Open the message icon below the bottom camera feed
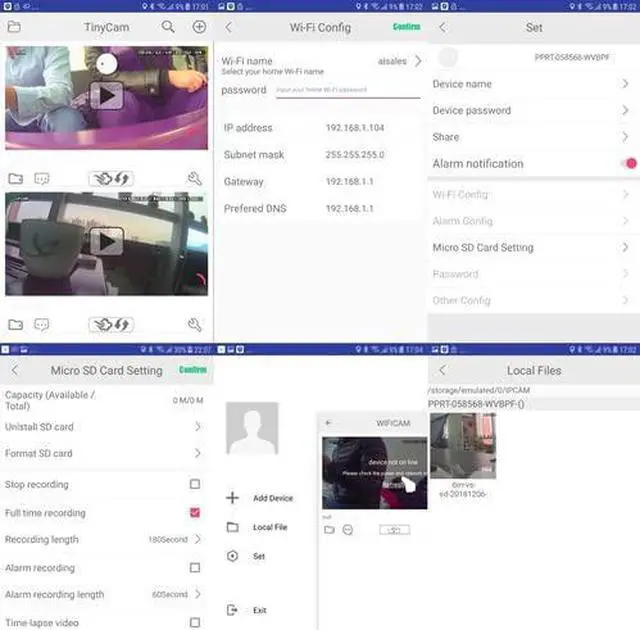This screenshot has height=630, width=640. (42, 325)
